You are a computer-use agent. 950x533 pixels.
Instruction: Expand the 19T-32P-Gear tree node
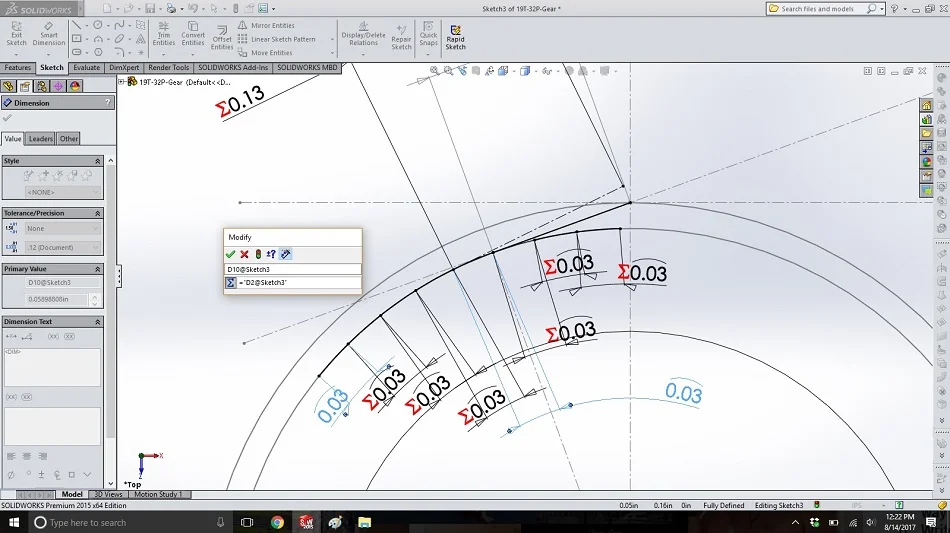tap(121, 82)
